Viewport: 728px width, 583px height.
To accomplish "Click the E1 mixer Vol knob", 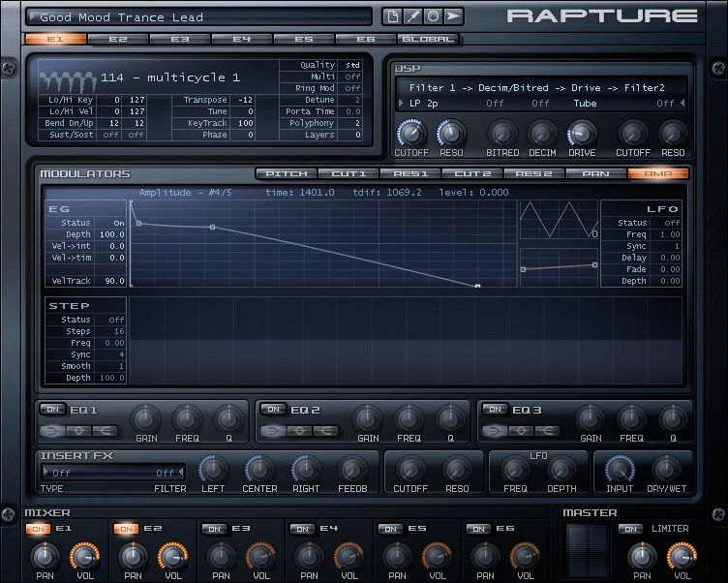I will [x=84, y=556].
